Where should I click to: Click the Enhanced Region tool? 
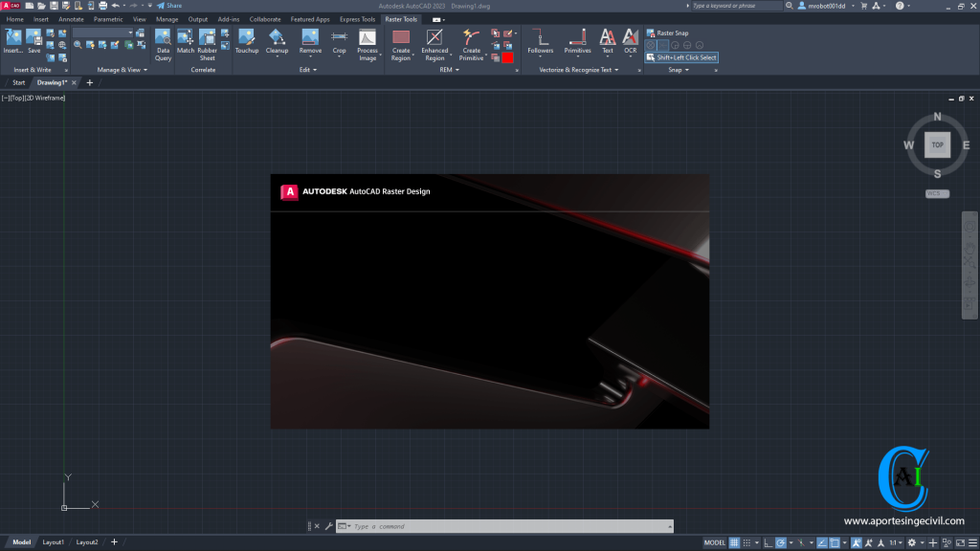434,45
